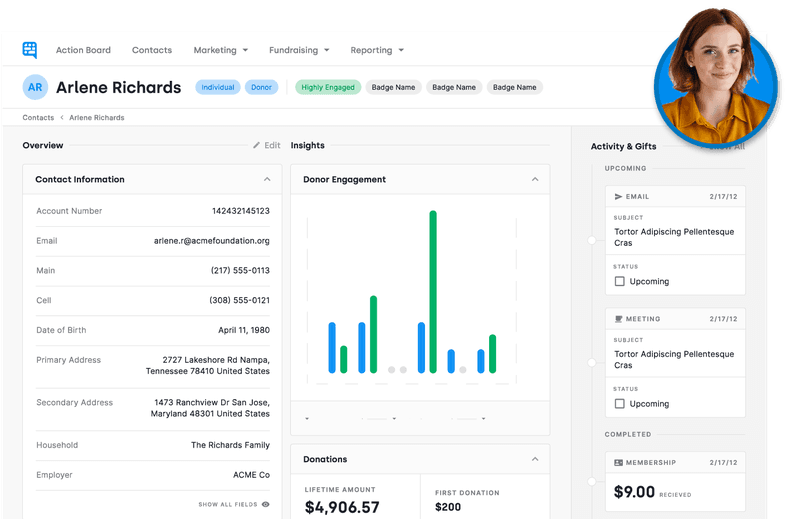Click the woman's circular profile photo
800x519 pixels.
tap(716, 78)
